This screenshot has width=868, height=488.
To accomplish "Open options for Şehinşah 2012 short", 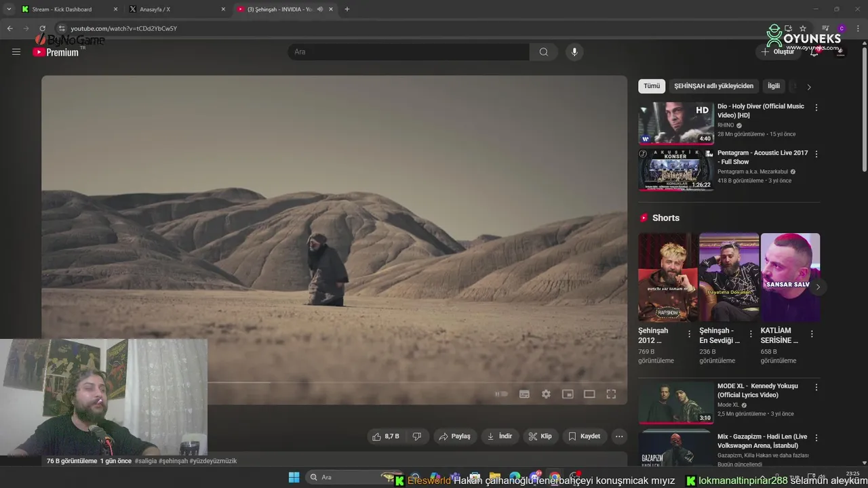I will pos(690,334).
